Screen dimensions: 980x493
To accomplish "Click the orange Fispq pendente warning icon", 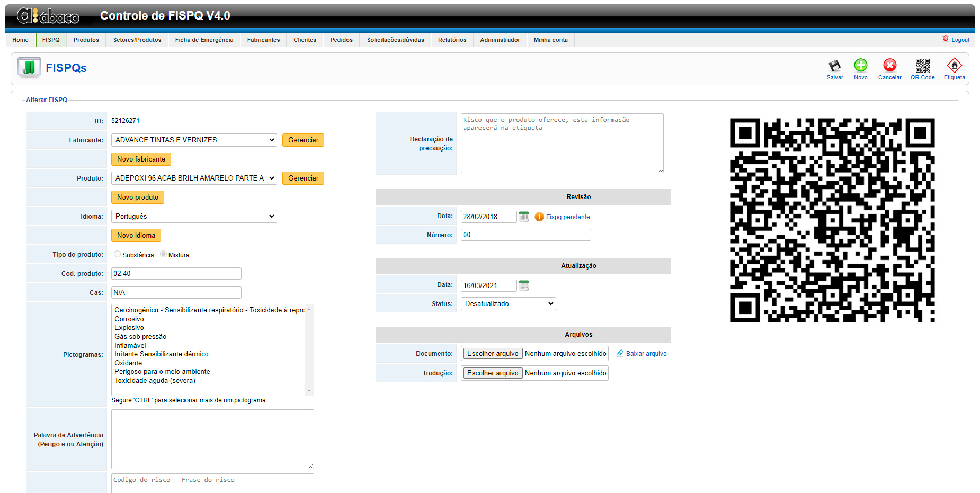I will pos(539,217).
